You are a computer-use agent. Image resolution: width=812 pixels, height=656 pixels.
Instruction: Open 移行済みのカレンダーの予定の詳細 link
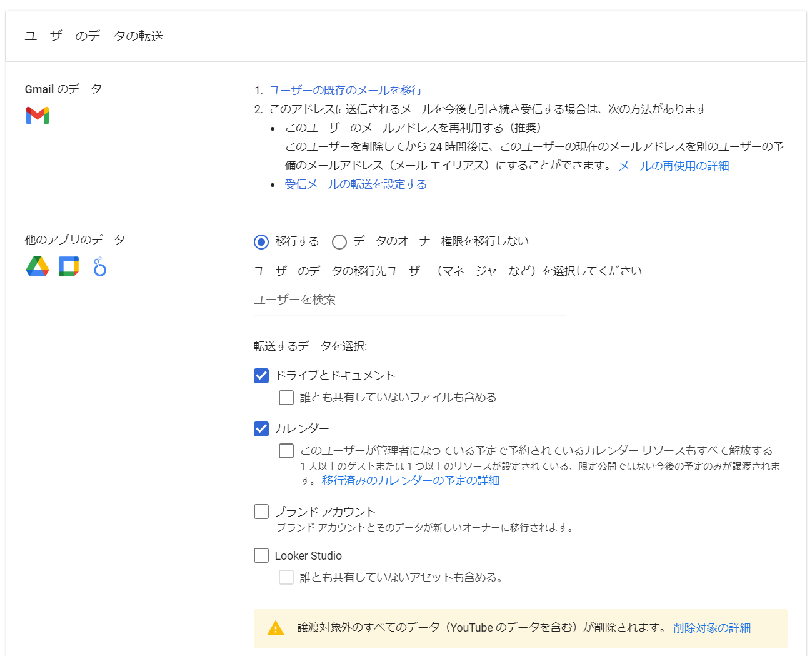pyautogui.click(x=410, y=481)
